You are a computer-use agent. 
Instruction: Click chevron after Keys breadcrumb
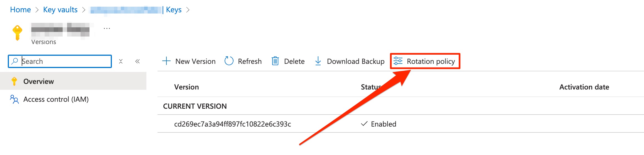click(188, 10)
